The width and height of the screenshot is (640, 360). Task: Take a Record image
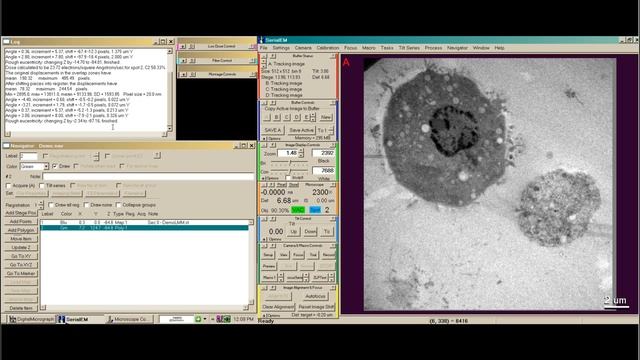pyautogui.click(x=328, y=255)
